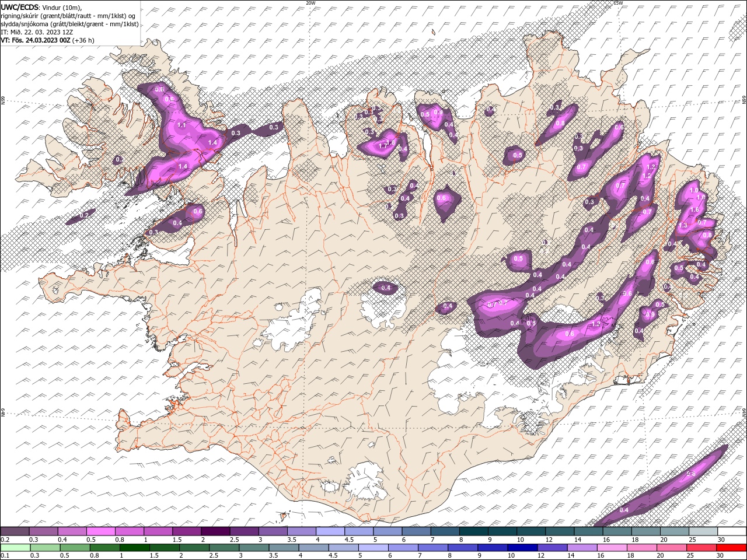Click the "UWC/ECDS" title text

tap(19, 7)
